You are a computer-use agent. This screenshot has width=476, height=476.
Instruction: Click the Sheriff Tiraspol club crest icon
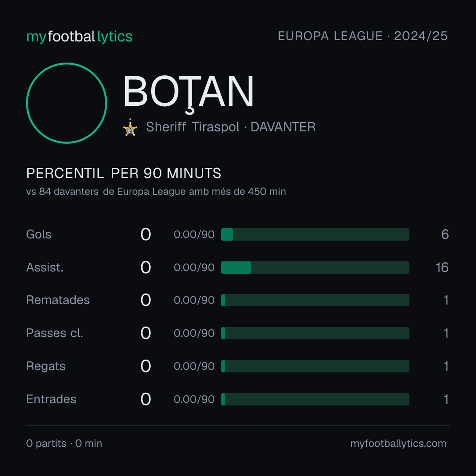[130, 127]
